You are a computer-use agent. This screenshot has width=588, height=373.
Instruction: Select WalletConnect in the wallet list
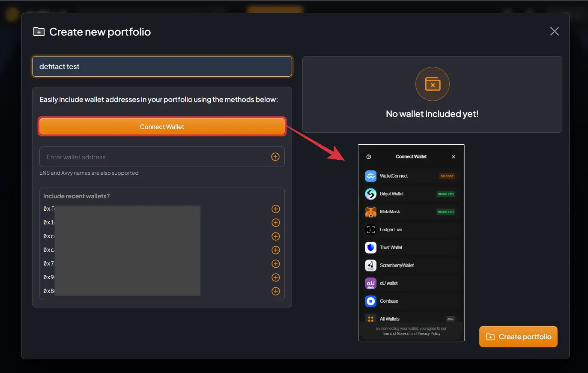tap(411, 176)
